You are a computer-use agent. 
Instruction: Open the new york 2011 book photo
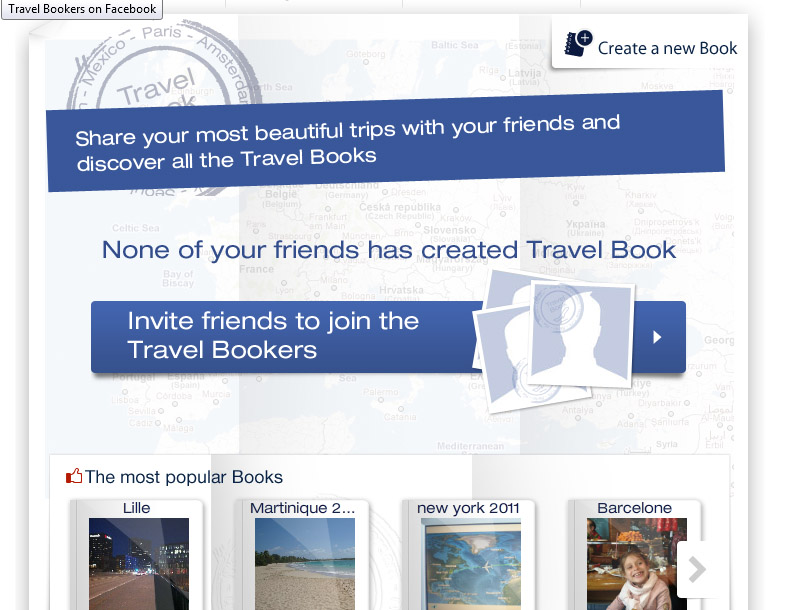click(x=470, y=564)
